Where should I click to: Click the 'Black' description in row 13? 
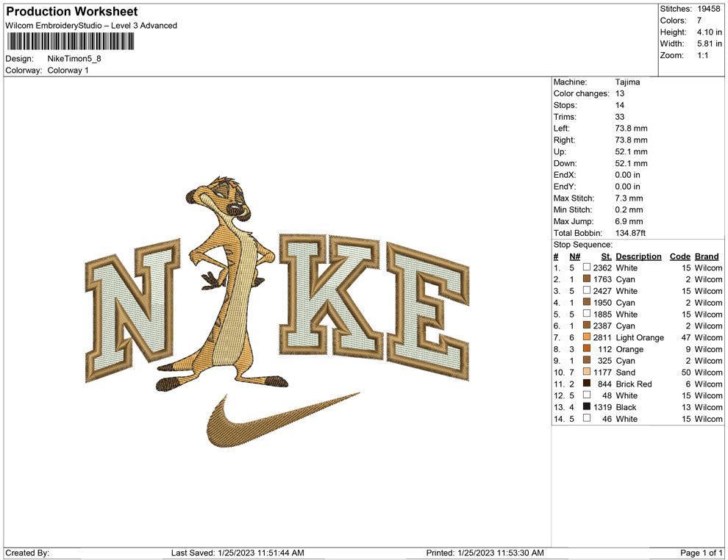coord(626,407)
